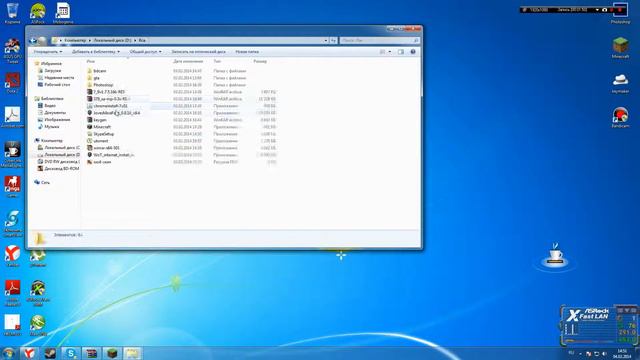The image size is (640, 360).
Task: Select the WoT_internet_install file
Action: [x=113, y=155]
